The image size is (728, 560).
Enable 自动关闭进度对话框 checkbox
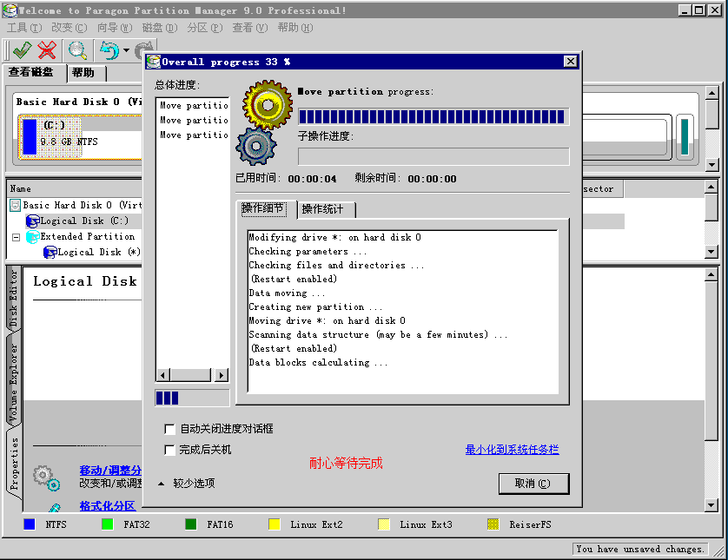(169, 429)
